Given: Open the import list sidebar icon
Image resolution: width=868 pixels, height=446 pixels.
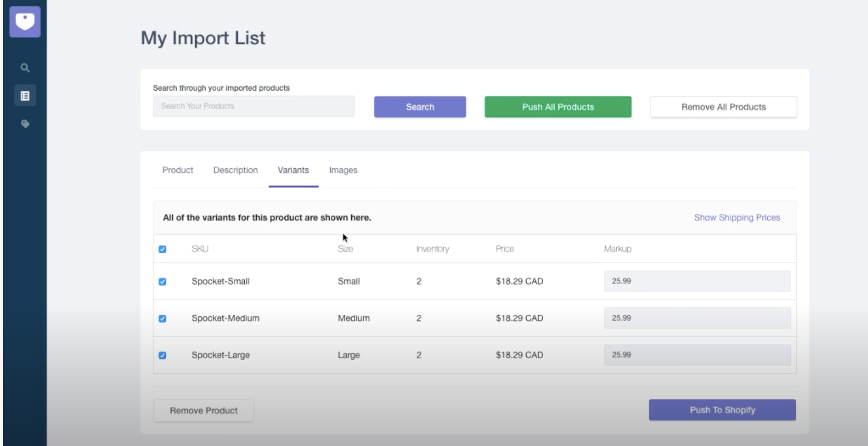Looking at the screenshot, I should click(x=25, y=96).
